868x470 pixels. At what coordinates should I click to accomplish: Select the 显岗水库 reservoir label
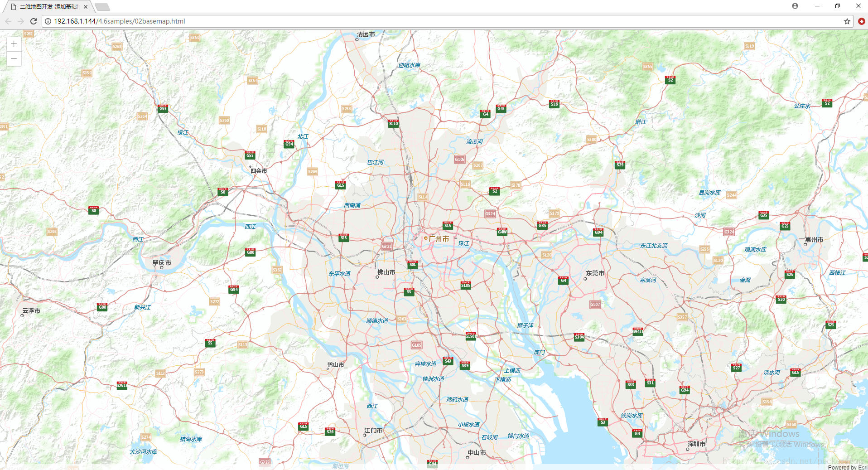(x=709, y=193)
